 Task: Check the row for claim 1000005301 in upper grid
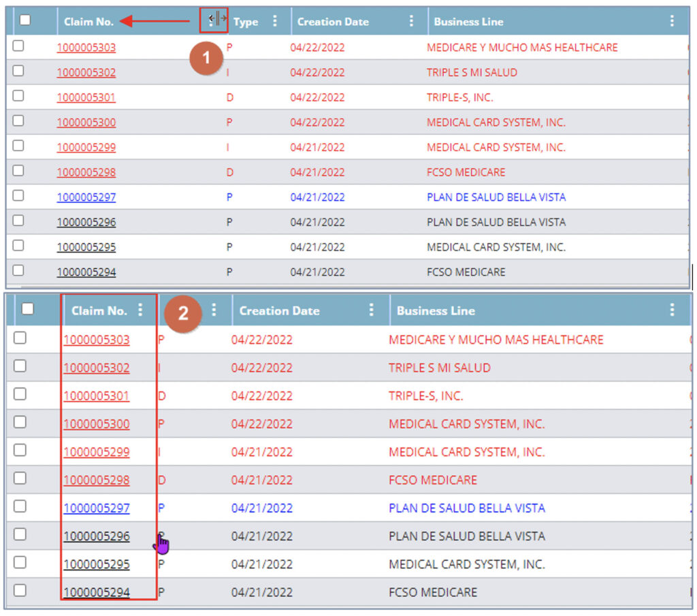pyautogui.click(x=18, y=96)
